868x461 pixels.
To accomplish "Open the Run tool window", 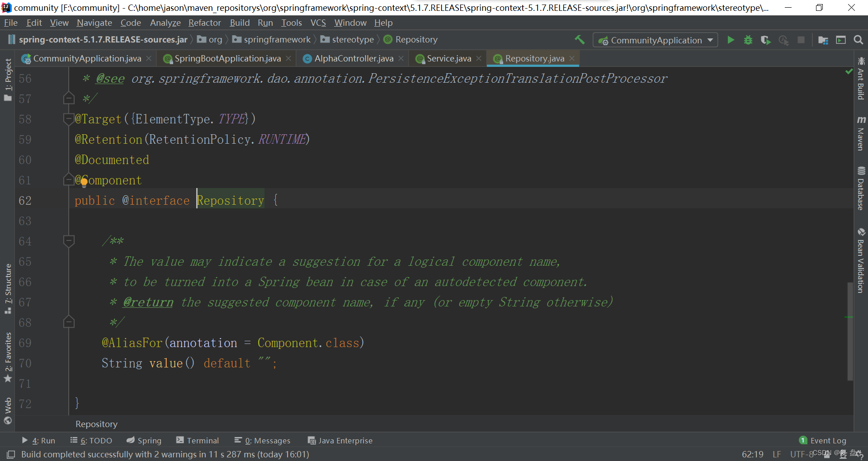I will click(x=38, y=440).
